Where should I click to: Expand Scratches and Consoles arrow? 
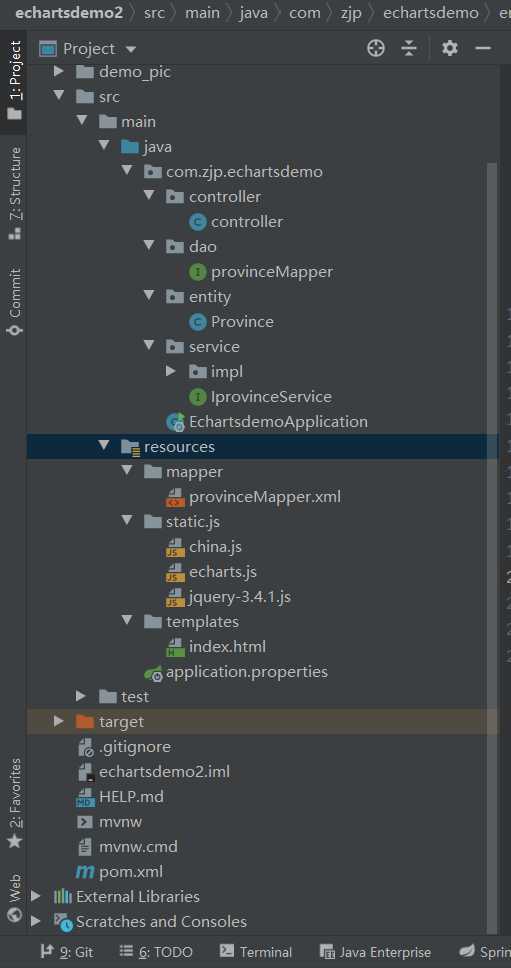pyautogui.click(x=36, y=920)
